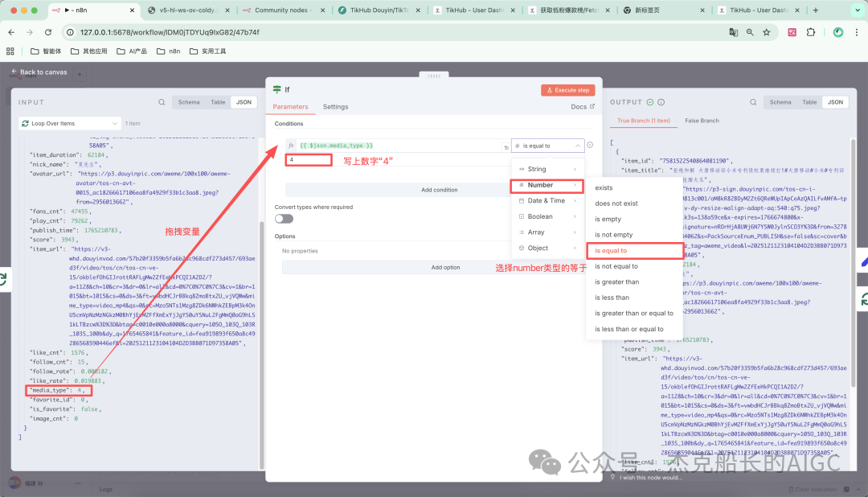Open the n8n bookmark folder

[x=169, y=51]
